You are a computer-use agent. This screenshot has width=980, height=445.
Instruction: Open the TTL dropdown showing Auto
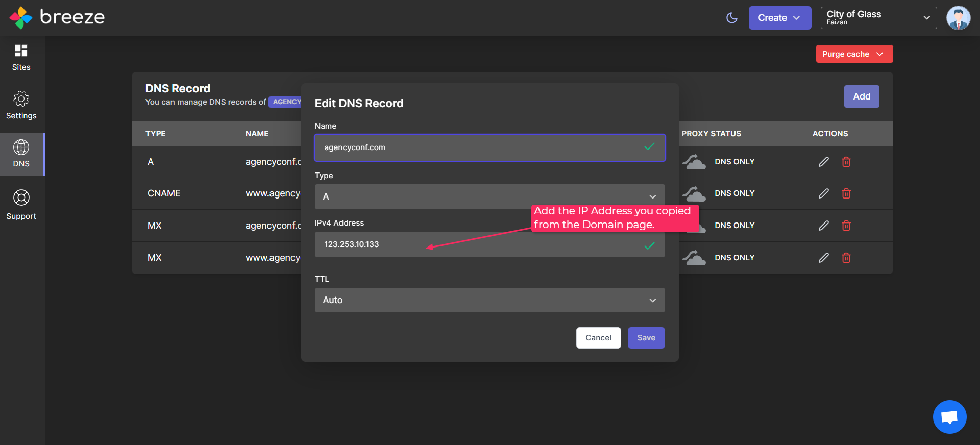pyautogui.click(x=489, y=300)
